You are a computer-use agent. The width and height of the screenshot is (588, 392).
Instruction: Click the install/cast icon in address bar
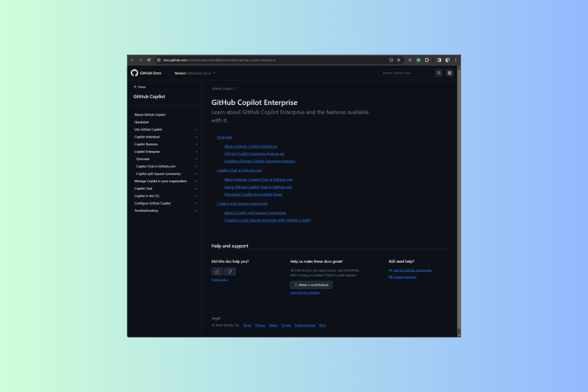[391, 60]
